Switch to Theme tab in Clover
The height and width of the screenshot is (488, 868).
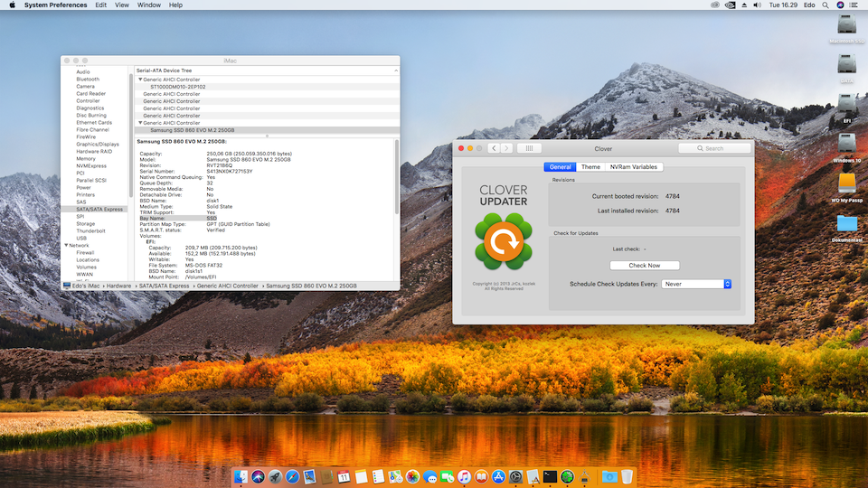coord(590,166)
